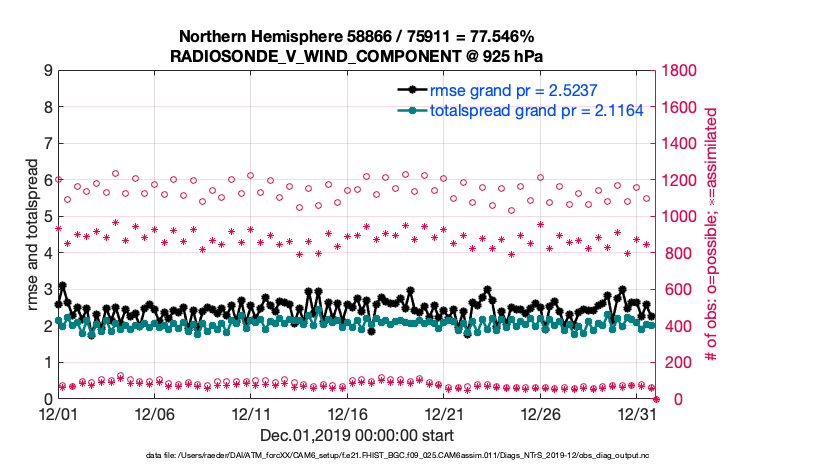Click the red asterisk at the bottom-right axis corner
The height and width of the screenshot is (470, 830).
(655, 398)
